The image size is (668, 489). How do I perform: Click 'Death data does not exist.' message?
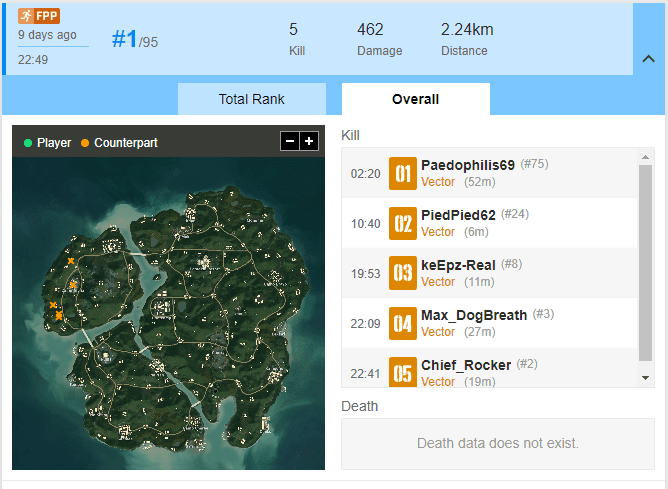(x=498, y=443)
